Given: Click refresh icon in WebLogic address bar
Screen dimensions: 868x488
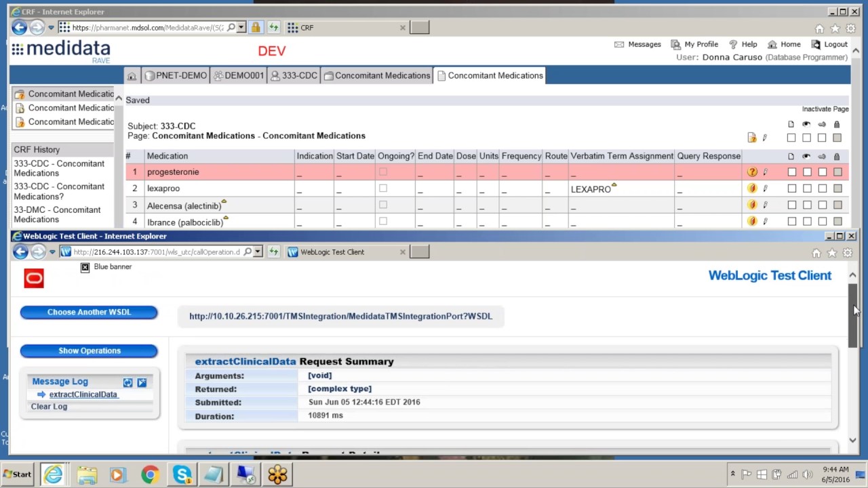Looking at the screenshot, I should 273,252.
